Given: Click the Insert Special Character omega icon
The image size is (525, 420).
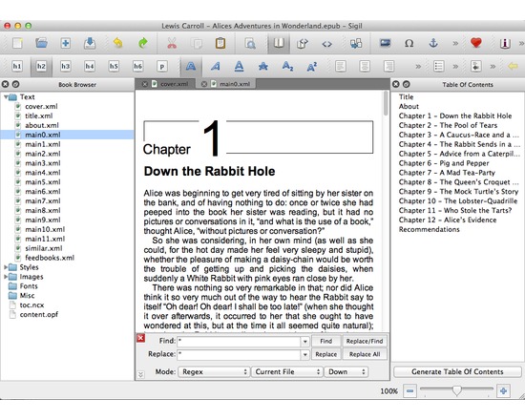Looking at the screenshot, I should 409,43.
